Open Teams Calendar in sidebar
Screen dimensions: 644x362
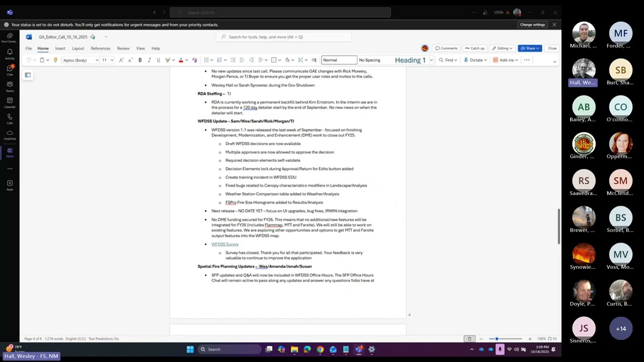pos(10,103)
